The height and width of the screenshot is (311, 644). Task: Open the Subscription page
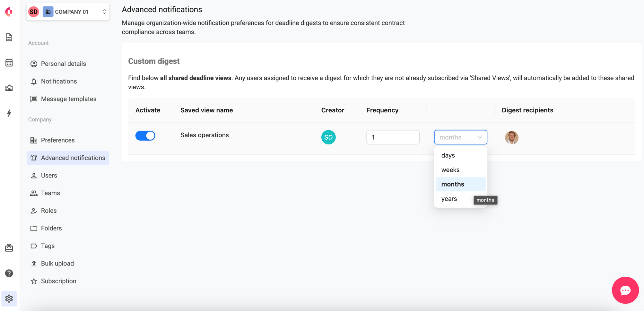[x=68, y=281]
